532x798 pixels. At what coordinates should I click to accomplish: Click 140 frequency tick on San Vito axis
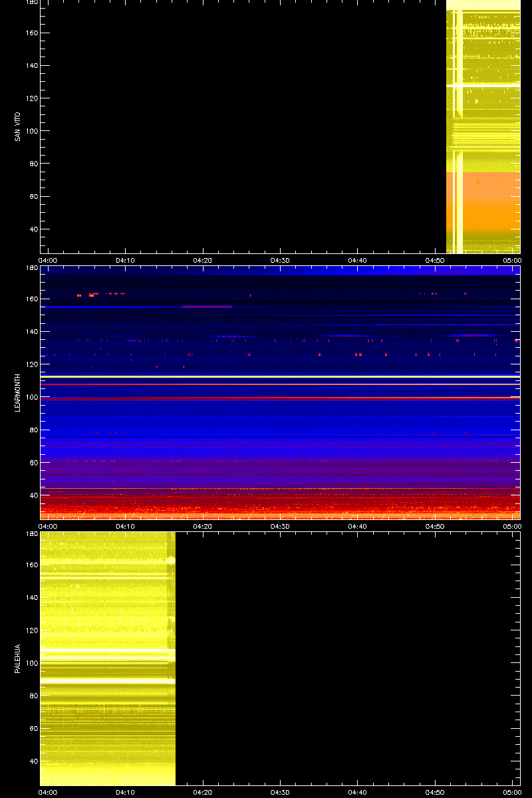(x=31, y=66)
